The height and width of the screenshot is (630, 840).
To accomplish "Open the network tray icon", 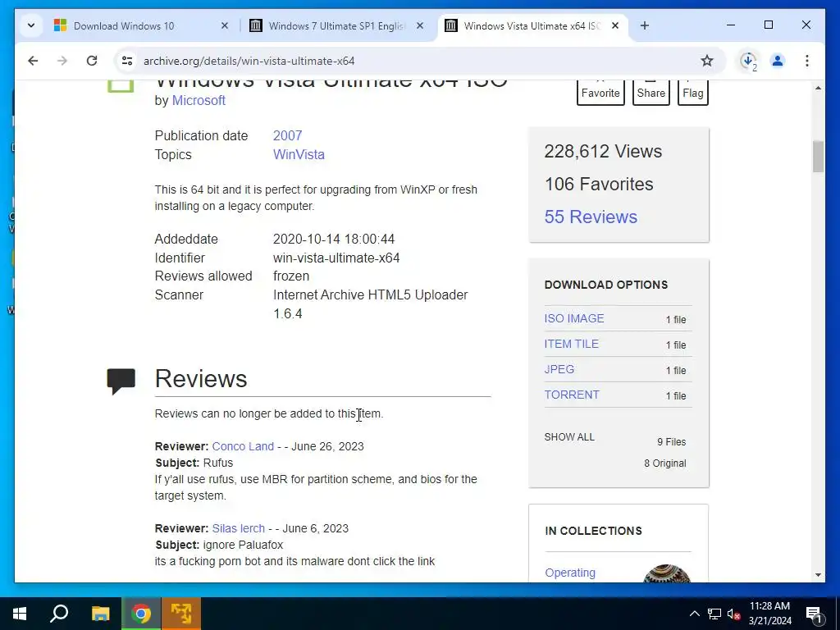I will [714, 614].
